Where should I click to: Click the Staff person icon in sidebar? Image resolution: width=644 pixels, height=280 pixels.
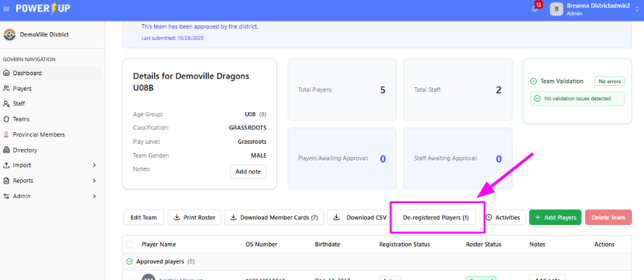click(x=6, y=103)
